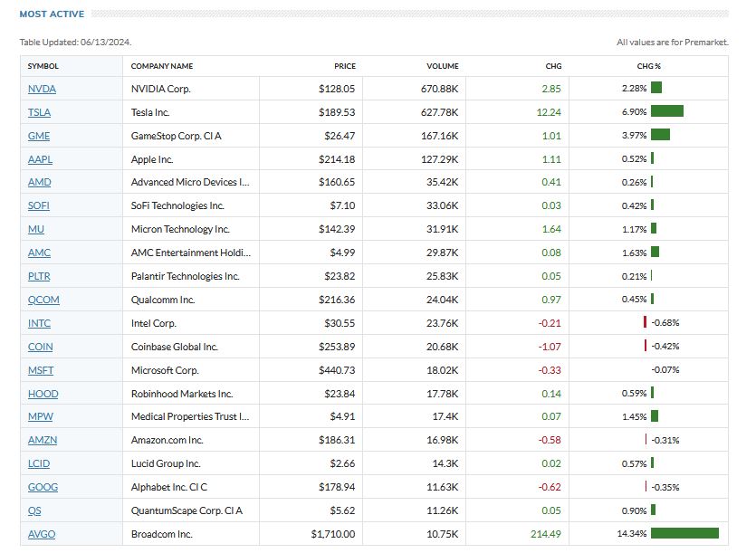This screenshot has width=756, height=553.
Task: Click Broadcom's green 14.34% change bar
Action: tap(684, 534)
